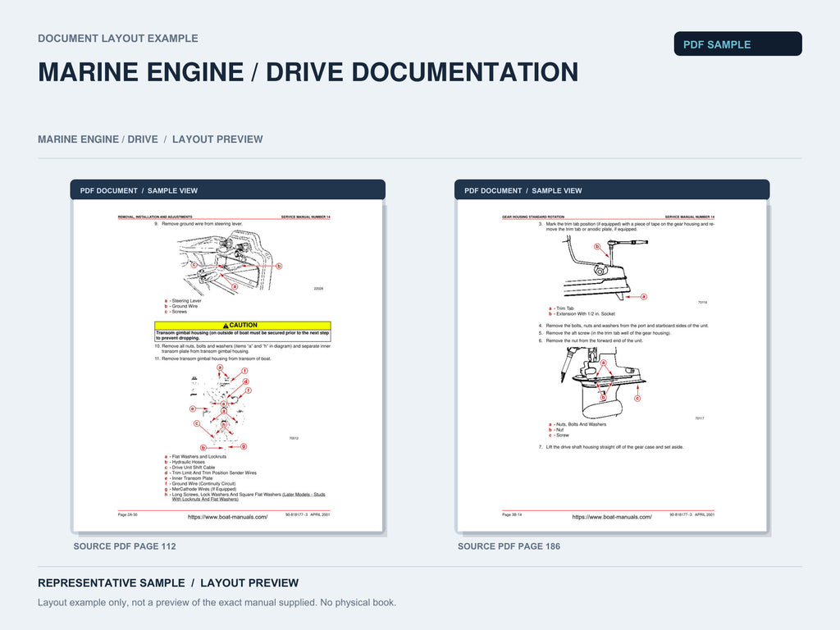Click the yellow CAUTION banner
Viewport: 840px width, 630px height.
[x=243, y=325]
